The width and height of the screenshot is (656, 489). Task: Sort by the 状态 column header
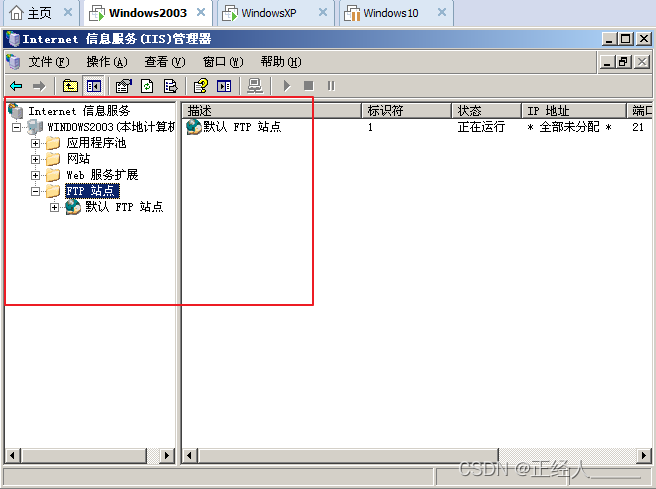pyautogui.click(x=487, y=111)
